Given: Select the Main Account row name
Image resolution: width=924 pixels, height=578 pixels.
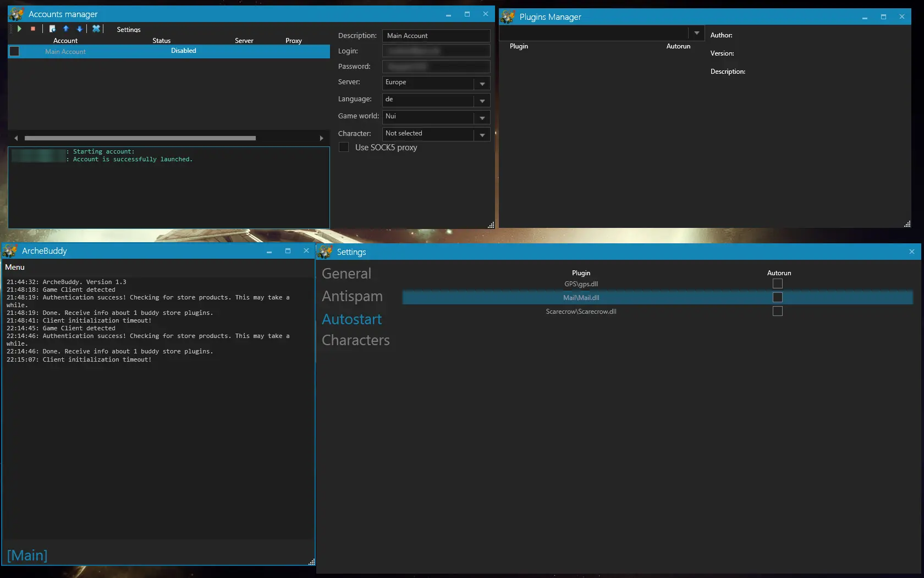Looking at the screenshot, I should coord(65,52).
